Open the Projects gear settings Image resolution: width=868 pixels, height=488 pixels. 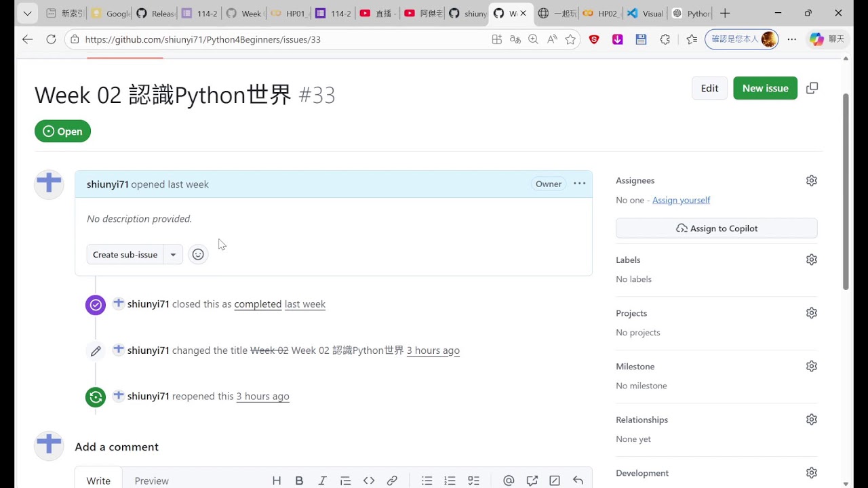coord(811,313)
